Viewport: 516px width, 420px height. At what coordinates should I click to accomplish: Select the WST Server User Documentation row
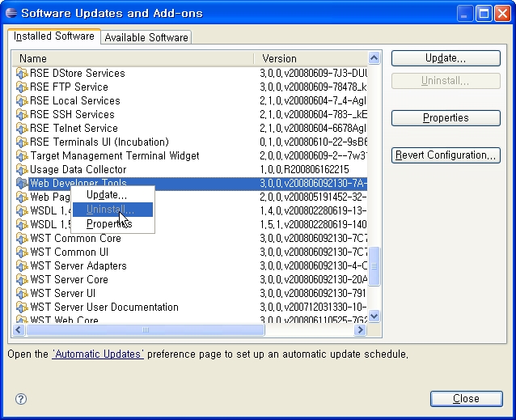tap(190, 307)
